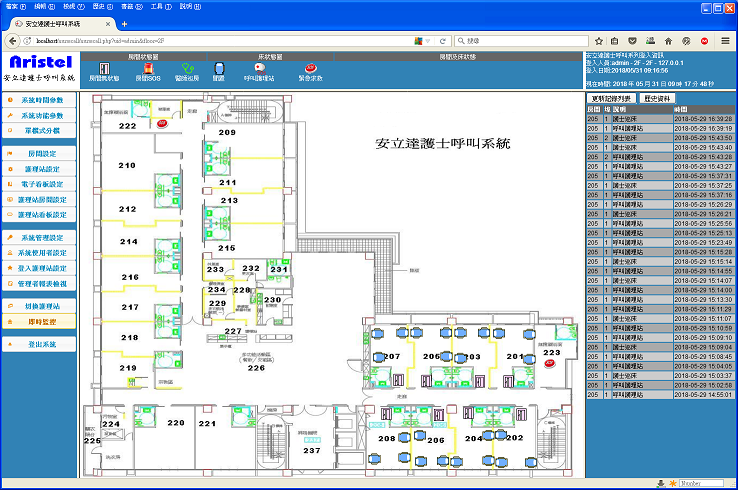Screen dimensions: 738x490
Task: Open 登入護理站設定 in the sidebar
Action: (39, 268)
